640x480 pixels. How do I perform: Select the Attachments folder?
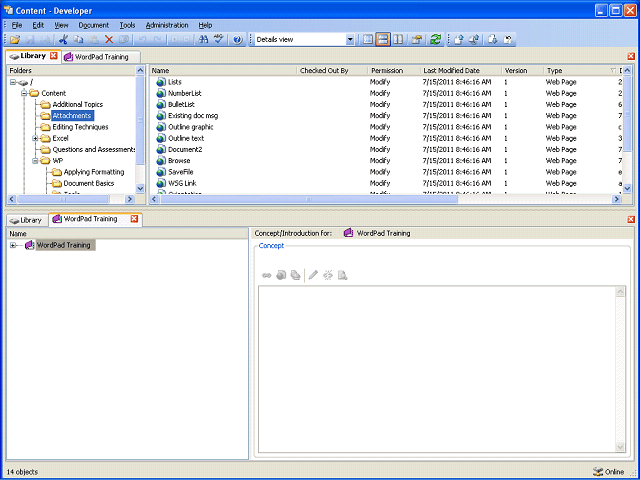72,116
